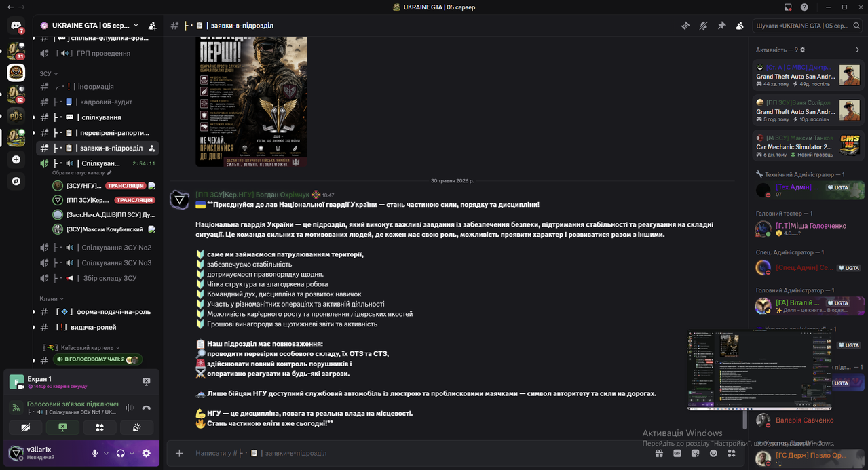Open sticker picker icon

pos(695,453)
